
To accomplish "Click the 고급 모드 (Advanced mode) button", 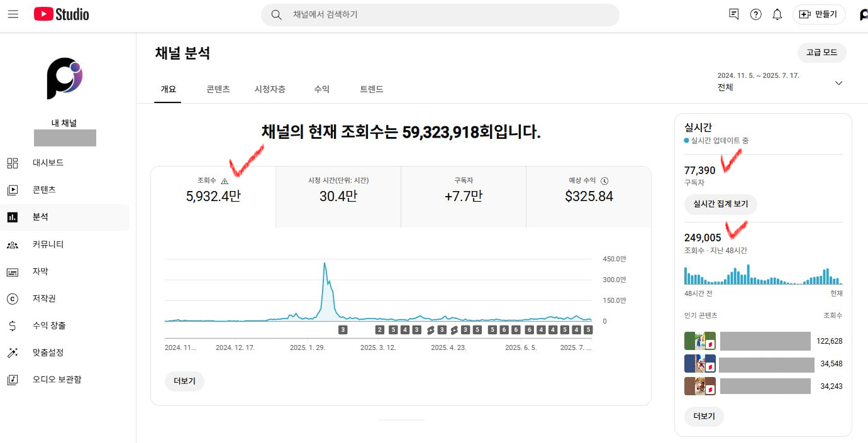I will [x=821, y=53].
